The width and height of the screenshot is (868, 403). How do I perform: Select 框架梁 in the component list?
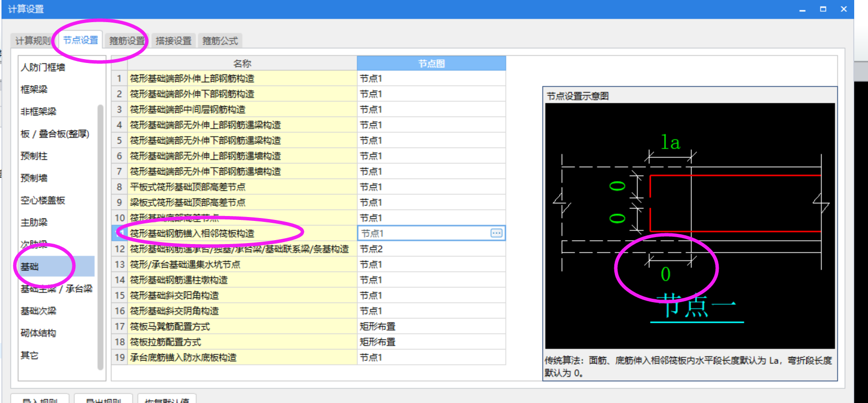34,90
